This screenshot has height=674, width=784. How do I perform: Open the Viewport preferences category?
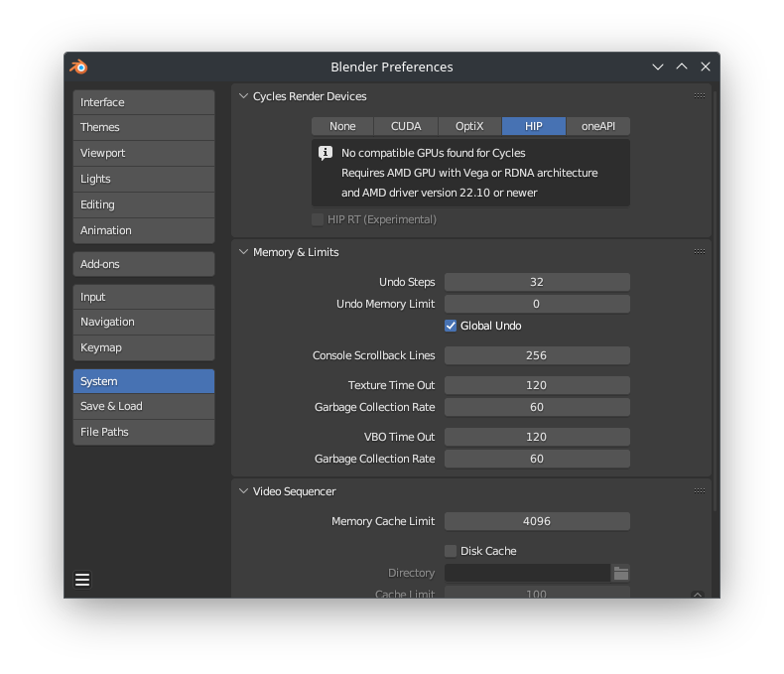coord(144,153)
